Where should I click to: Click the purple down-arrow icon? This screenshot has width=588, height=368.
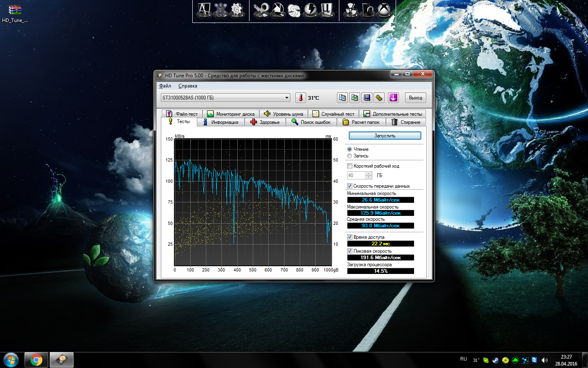tap(393, 98)
